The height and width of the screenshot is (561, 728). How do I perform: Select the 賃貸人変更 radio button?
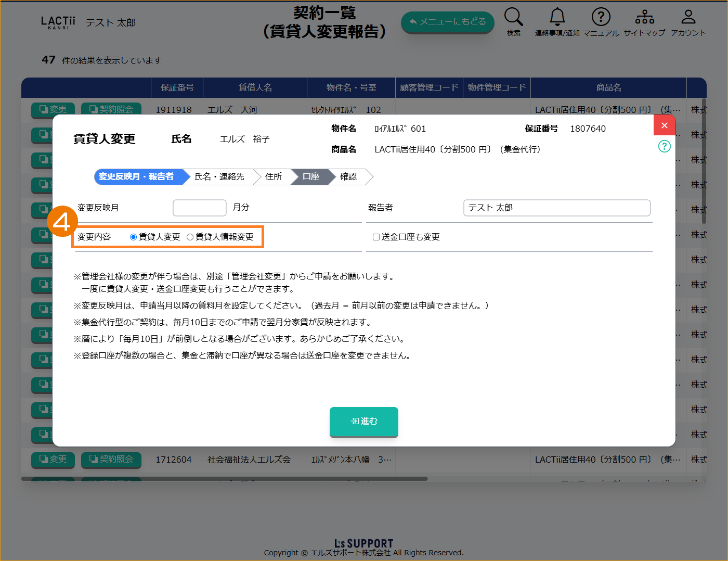click(x=134, y=237)
